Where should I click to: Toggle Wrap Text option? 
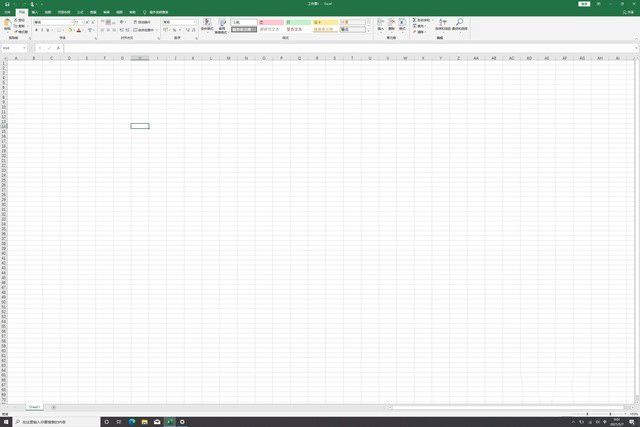[142, 22]
